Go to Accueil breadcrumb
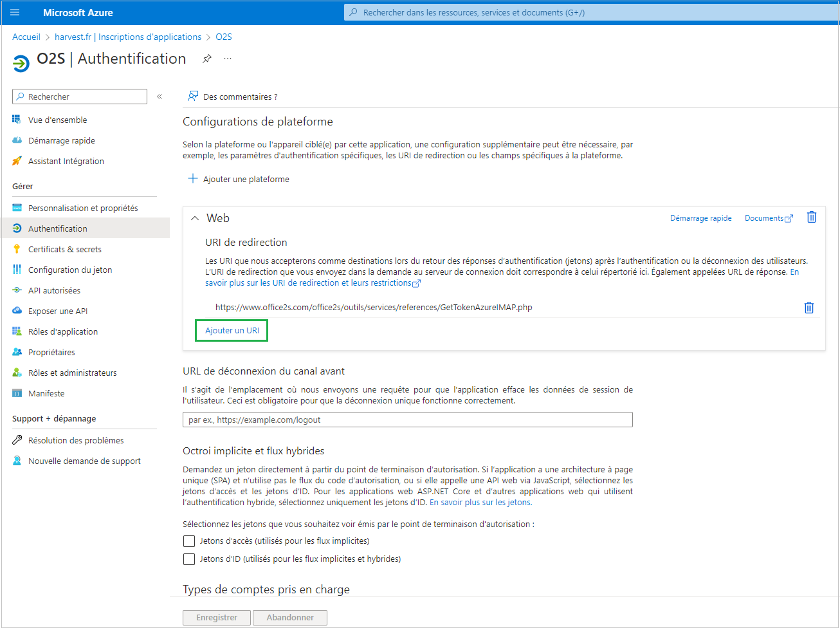This screenshot has width=840, height=630. click(x=26, y=37)
